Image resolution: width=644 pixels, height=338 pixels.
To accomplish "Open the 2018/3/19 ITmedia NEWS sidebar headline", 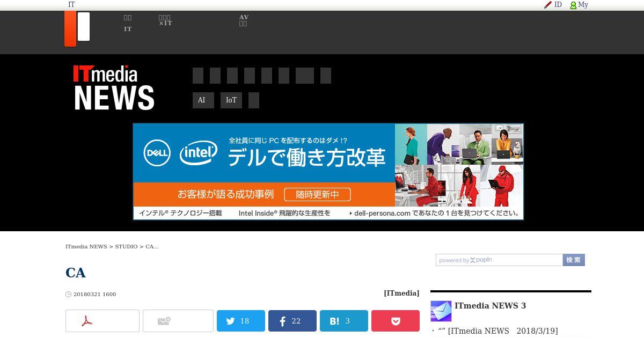I will click(x=498, y=331).
